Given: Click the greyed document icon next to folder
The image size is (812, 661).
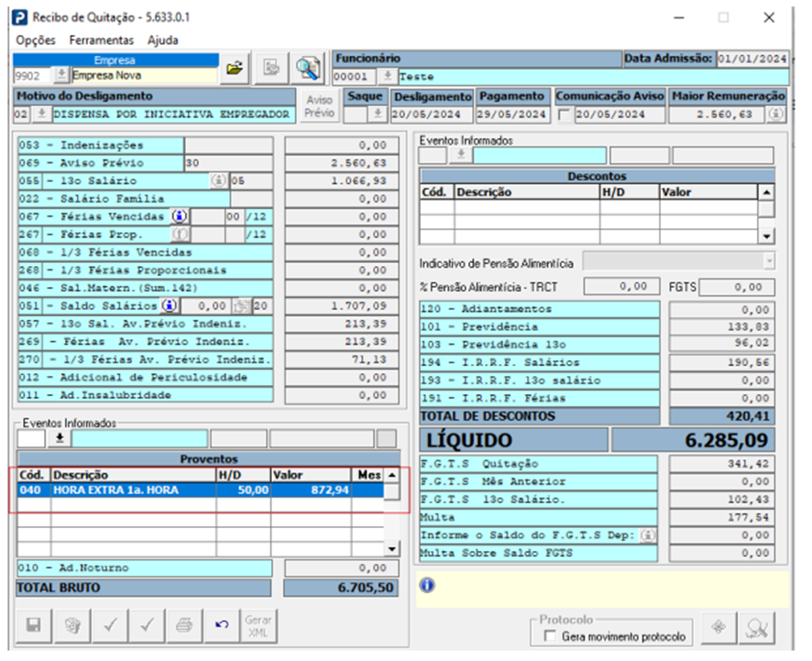Looking at the screenshot, I should click(x=271, y=68).
